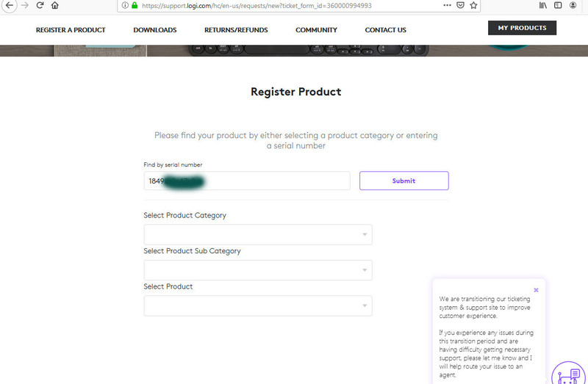This screenshot has height=384, width=588.
Task: Toggle the browser sidebar view icon
Action: pyautogui.click(x=558, y=5)
